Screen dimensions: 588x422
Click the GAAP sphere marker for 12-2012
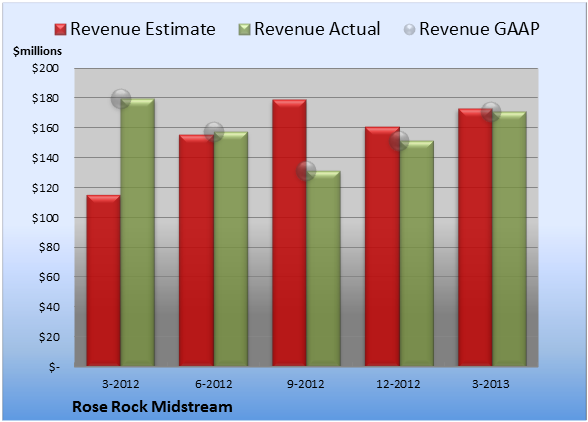pos(399,141)
